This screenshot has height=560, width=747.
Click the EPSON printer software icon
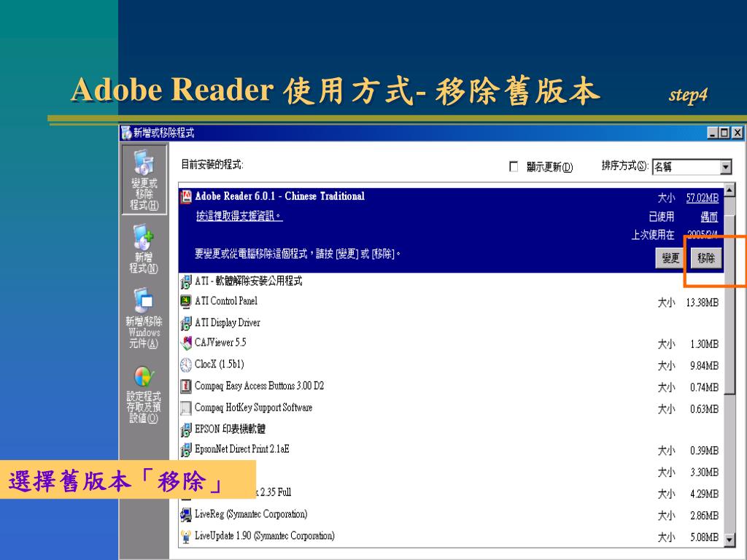point(186,429)
